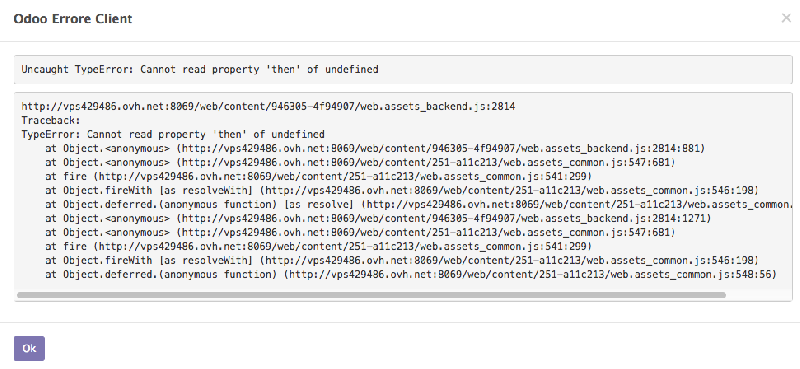Click the last 'fireWith [as resolveWith]' line
The width and height of the screenshot is (800, 369).
tap(402, 260)
